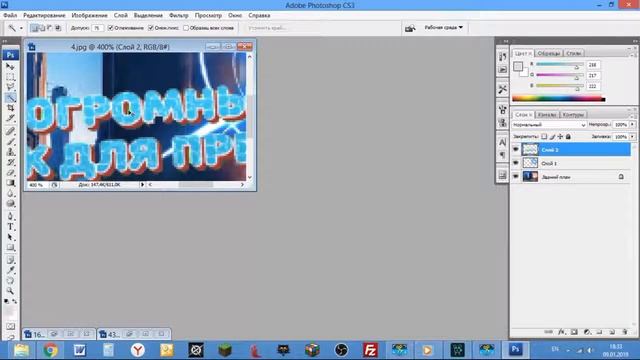Click the foreground color swatch in Color panel

[518, 66]
